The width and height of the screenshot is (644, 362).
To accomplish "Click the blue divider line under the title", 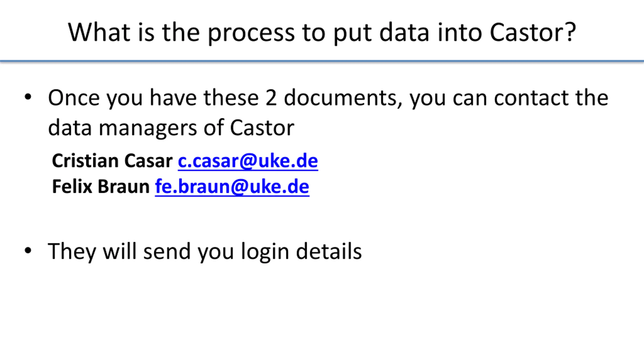I will click(322, 61).
